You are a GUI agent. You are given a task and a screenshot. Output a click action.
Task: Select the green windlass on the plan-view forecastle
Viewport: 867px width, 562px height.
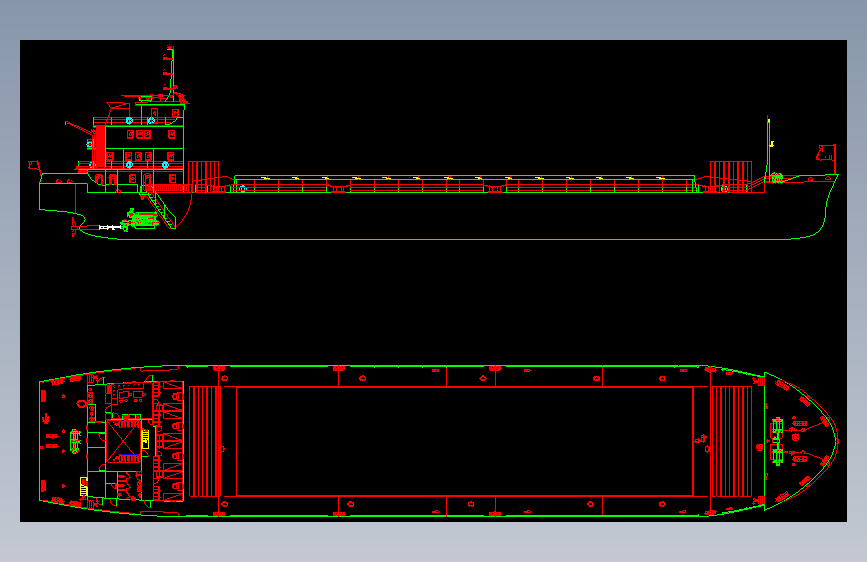777,441
